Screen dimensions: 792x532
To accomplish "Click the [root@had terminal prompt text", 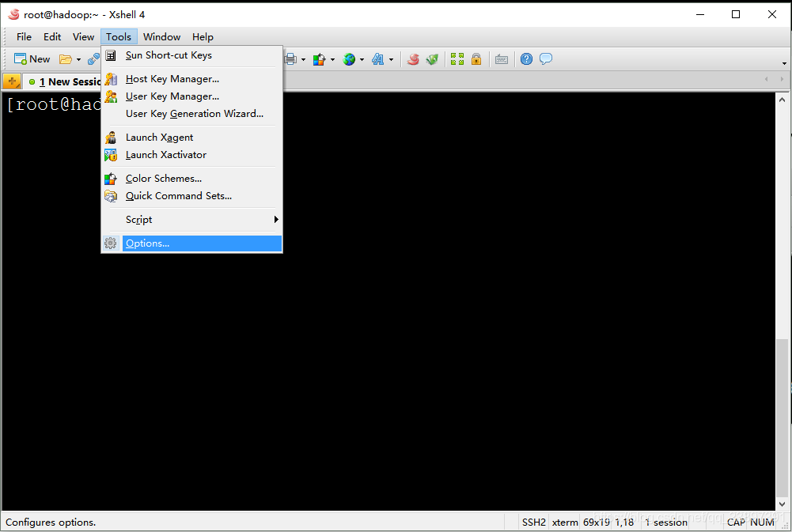I will [x=54, y=104].
